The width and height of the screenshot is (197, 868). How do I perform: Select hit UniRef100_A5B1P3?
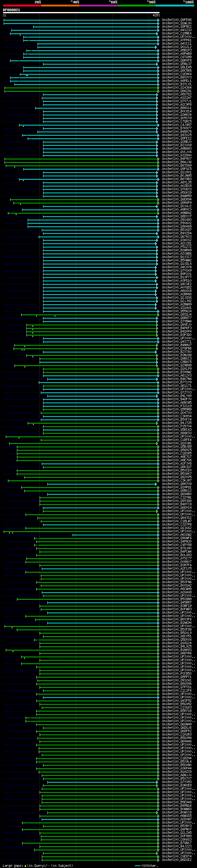[x=176, y=50]
